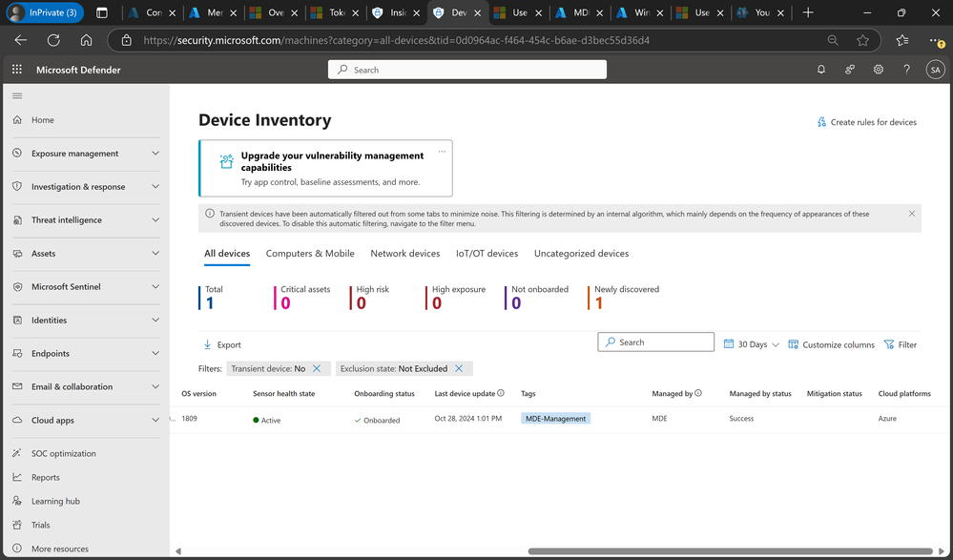Open the tab actions menu icon

(x=101, y=12)
